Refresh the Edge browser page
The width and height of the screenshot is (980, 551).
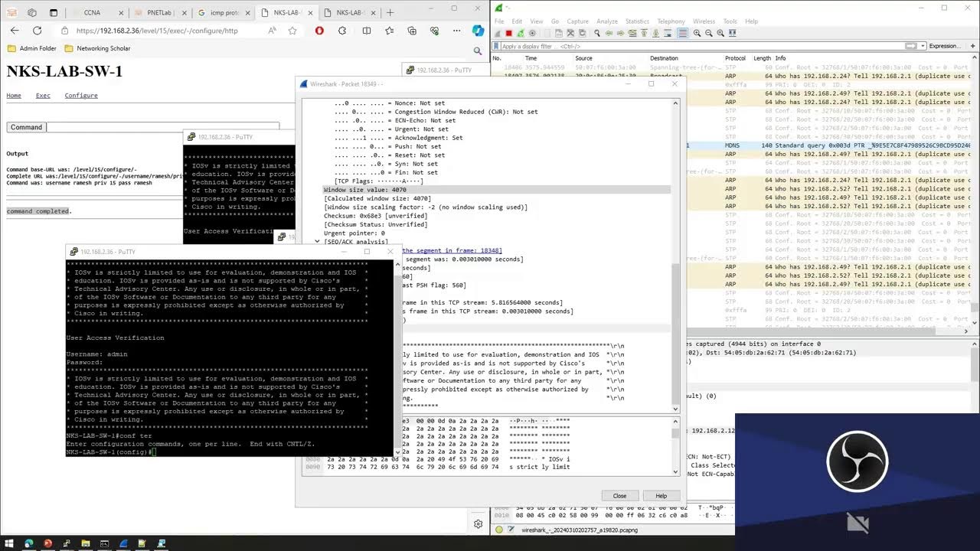37,31
